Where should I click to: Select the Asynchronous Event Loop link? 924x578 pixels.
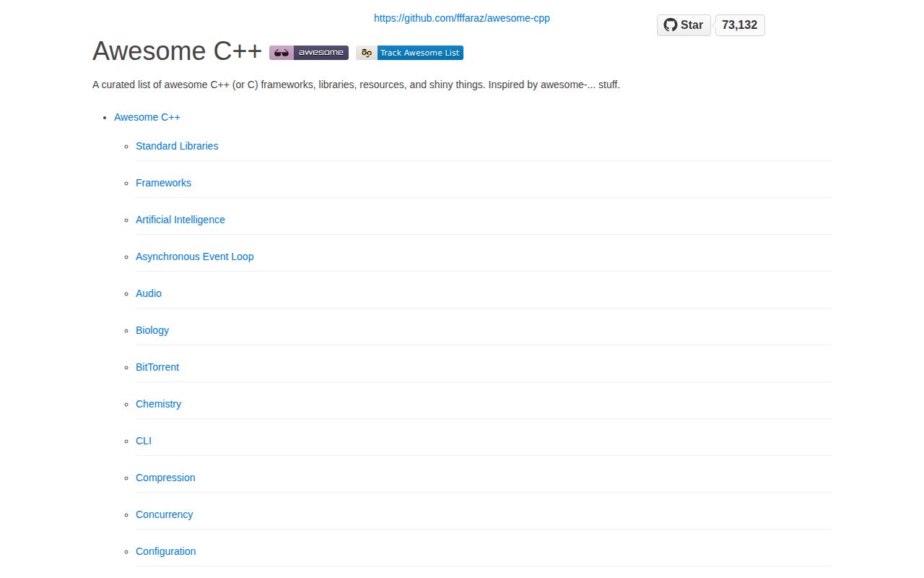click(195, 256)
